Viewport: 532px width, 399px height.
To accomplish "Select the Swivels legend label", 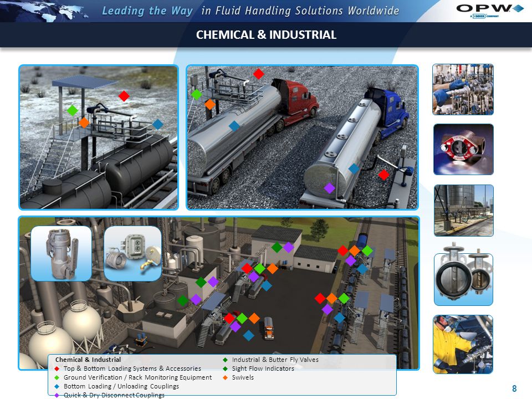I will pos(243,377).
